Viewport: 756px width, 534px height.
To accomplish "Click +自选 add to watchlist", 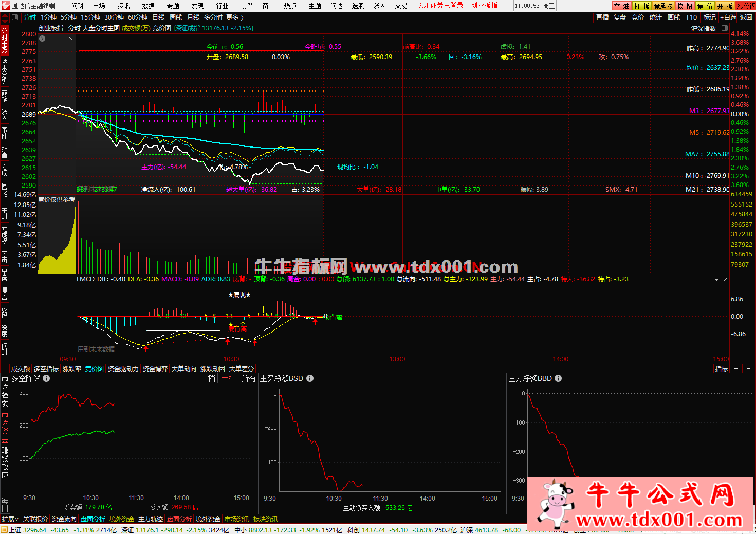I will coord(728,17).
